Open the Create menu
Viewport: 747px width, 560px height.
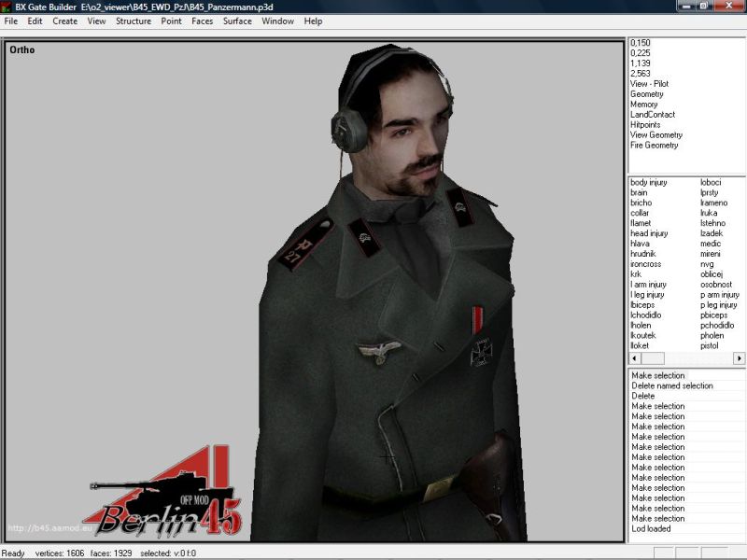point(64,21)
